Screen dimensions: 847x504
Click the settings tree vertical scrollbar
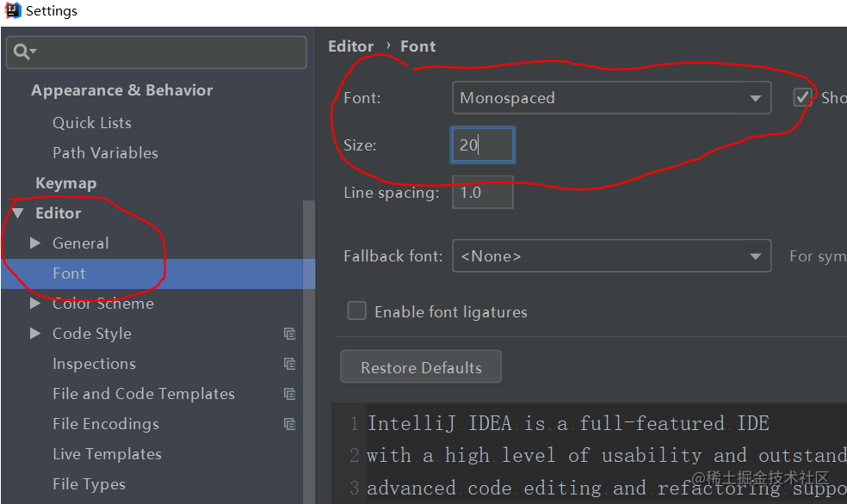tap(308, 351)
